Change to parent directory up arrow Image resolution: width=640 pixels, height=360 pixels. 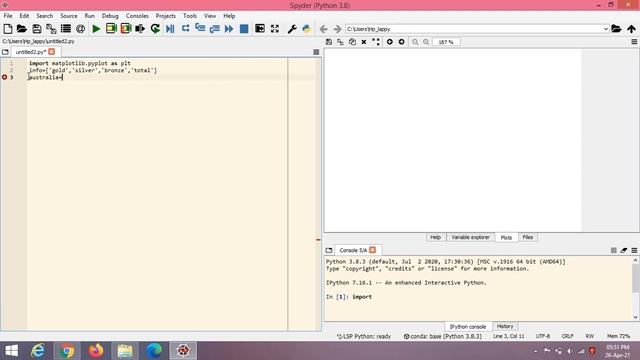click(631, 29)
